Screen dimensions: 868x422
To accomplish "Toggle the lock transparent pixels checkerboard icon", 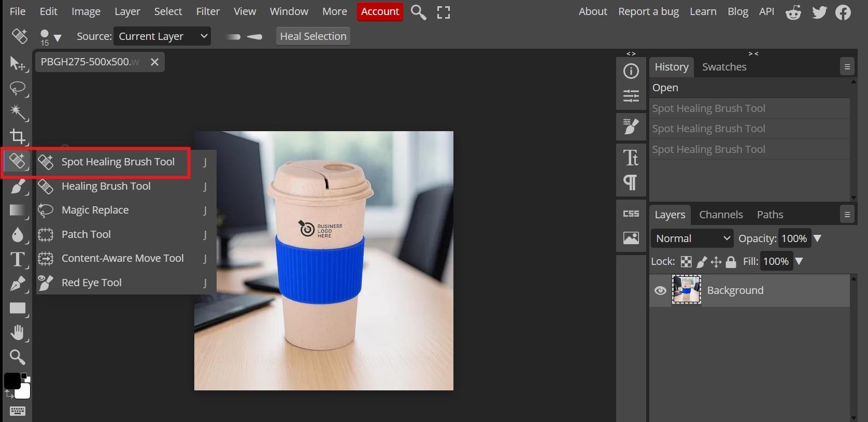I will pos(686,262).
